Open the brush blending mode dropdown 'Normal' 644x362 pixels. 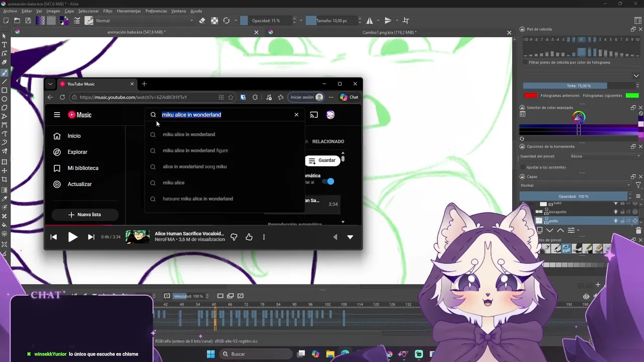pyautogui.click(x=144, y=21)
